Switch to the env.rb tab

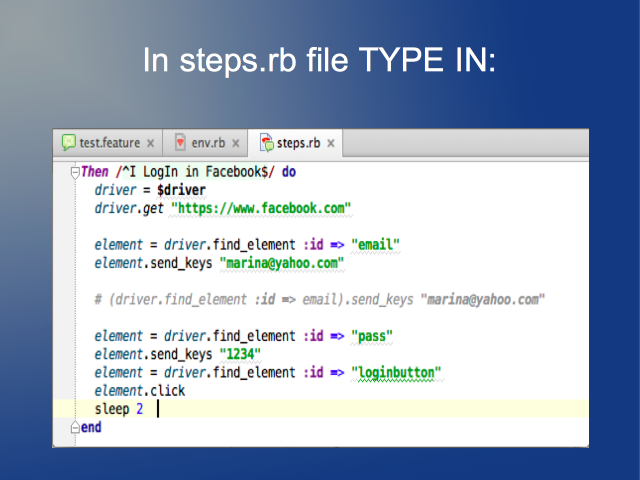click(x=205, y=143)
